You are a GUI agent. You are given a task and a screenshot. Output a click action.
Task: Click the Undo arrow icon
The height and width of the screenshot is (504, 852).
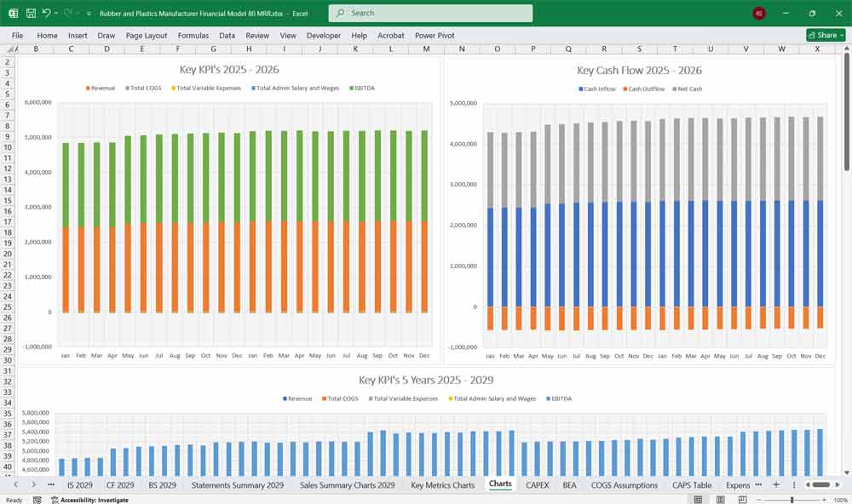pos(46,14)
